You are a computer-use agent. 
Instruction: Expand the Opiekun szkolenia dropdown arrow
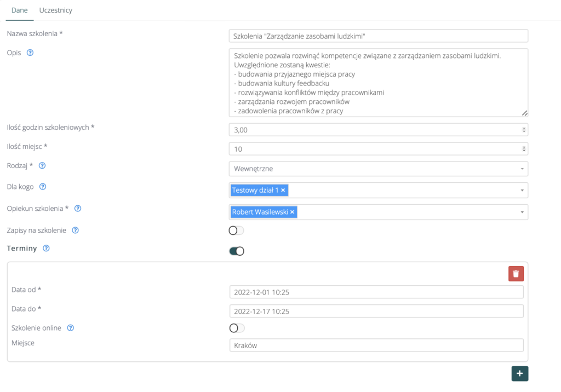tap(522, 212)
